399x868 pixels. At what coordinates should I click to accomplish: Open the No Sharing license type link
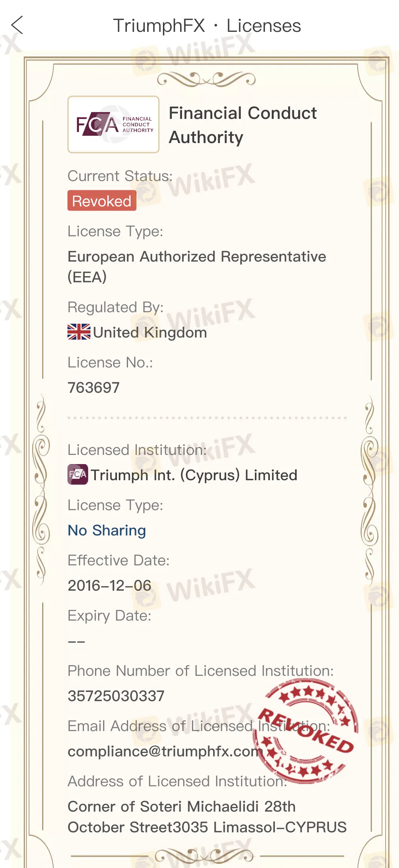tap(107, 530)
